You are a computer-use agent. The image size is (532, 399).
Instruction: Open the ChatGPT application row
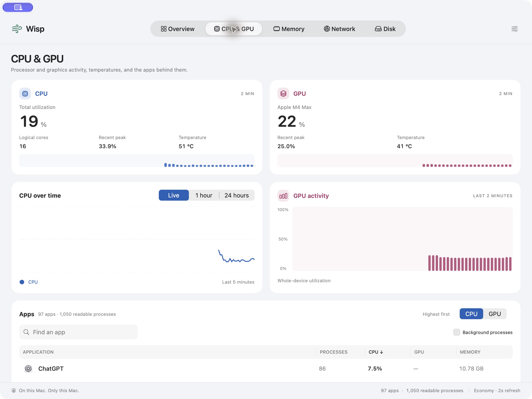(x=266, y=368)
